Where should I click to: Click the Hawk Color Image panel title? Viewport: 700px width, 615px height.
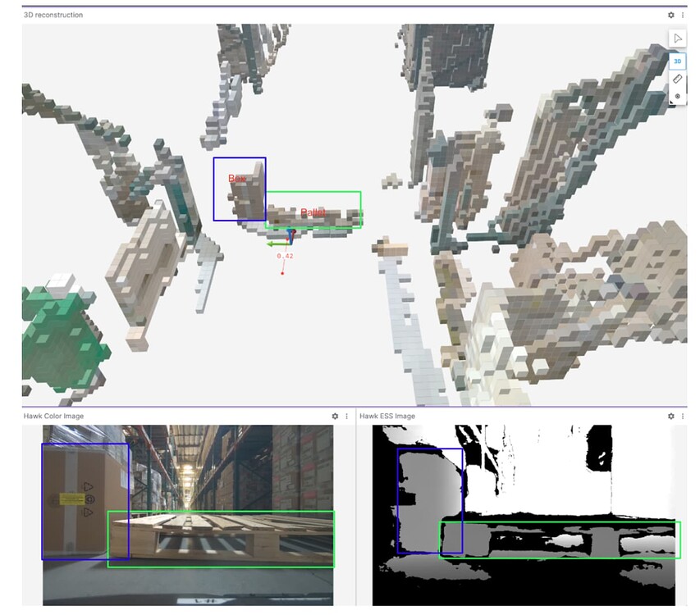click(x=53, y=416)
